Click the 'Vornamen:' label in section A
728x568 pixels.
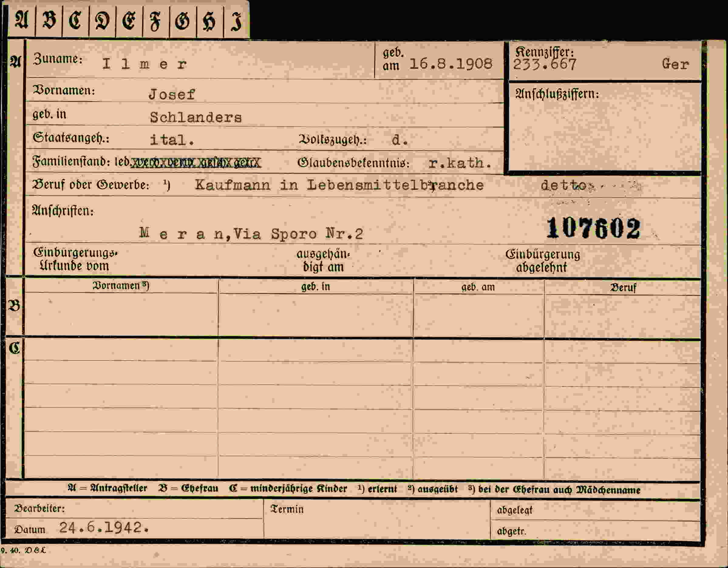(64, 90)
